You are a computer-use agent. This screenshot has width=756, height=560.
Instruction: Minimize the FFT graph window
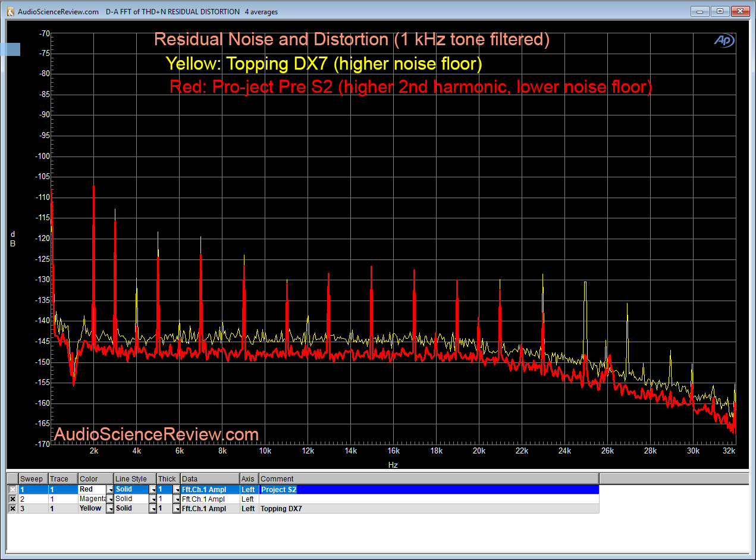click(x=701, y=11)
